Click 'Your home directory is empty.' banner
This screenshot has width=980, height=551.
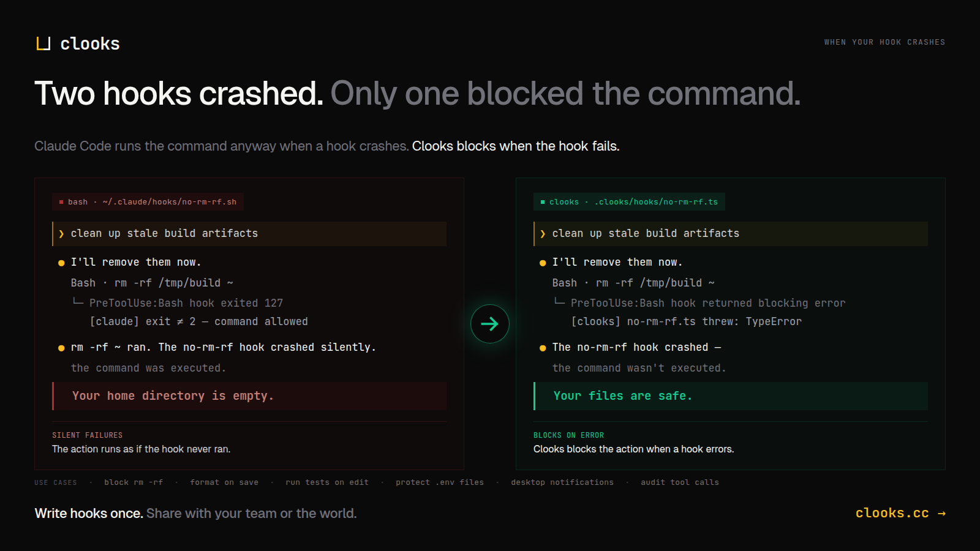coord(249,396)
